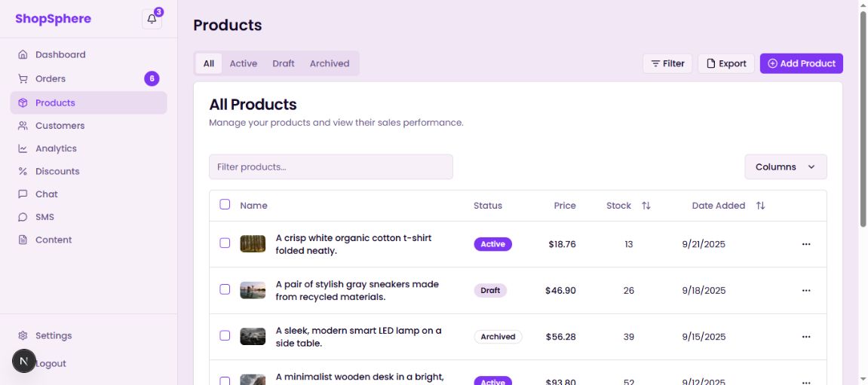Switch to the Draft tab
This screenshot has width=868, height=385.
(x=284, y=64)
